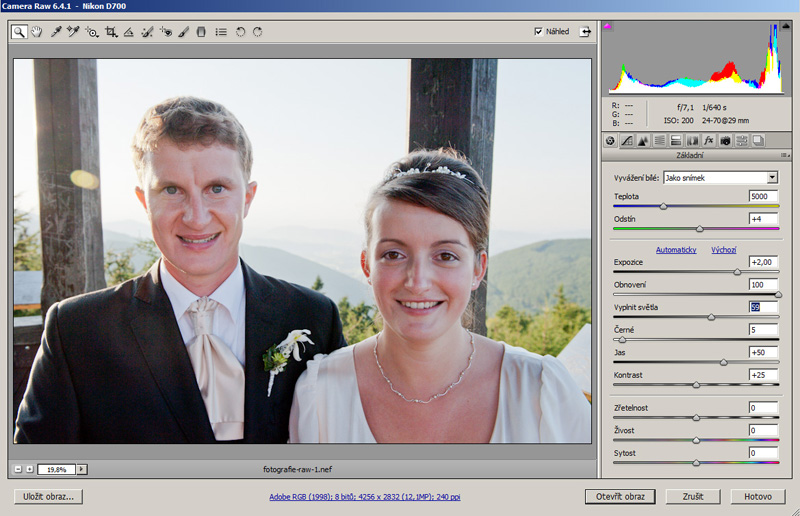Open the Preferences dialog list icon
This screenshot has height=516, width=800.
pyautogui.click(x=221, y=32)
